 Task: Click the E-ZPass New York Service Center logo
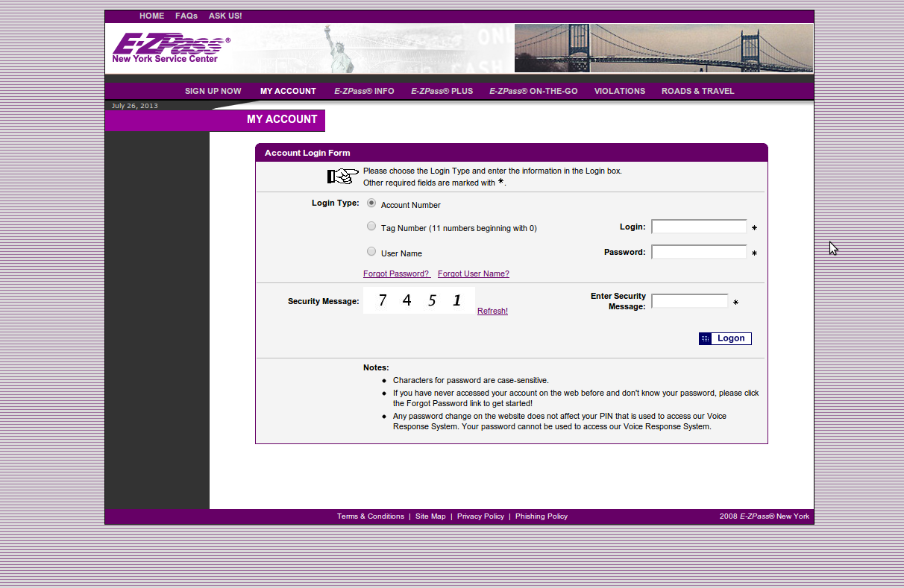[x=171, y=48]
